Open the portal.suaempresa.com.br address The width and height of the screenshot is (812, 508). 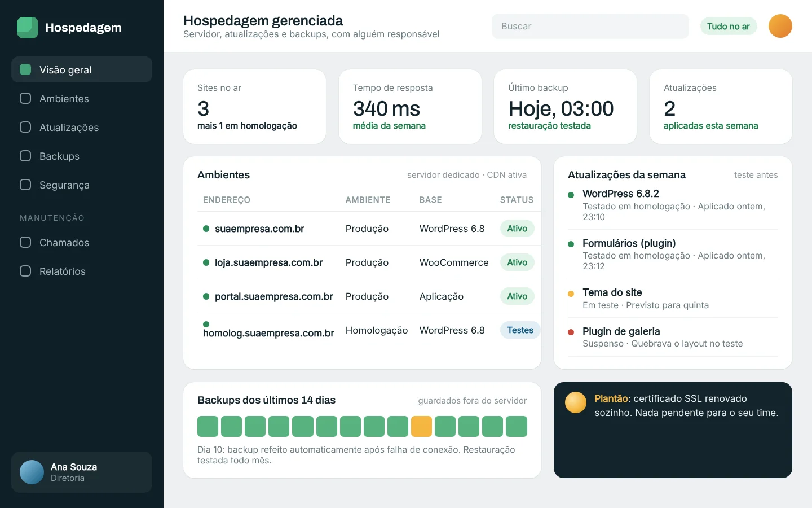tap(274, 296)
